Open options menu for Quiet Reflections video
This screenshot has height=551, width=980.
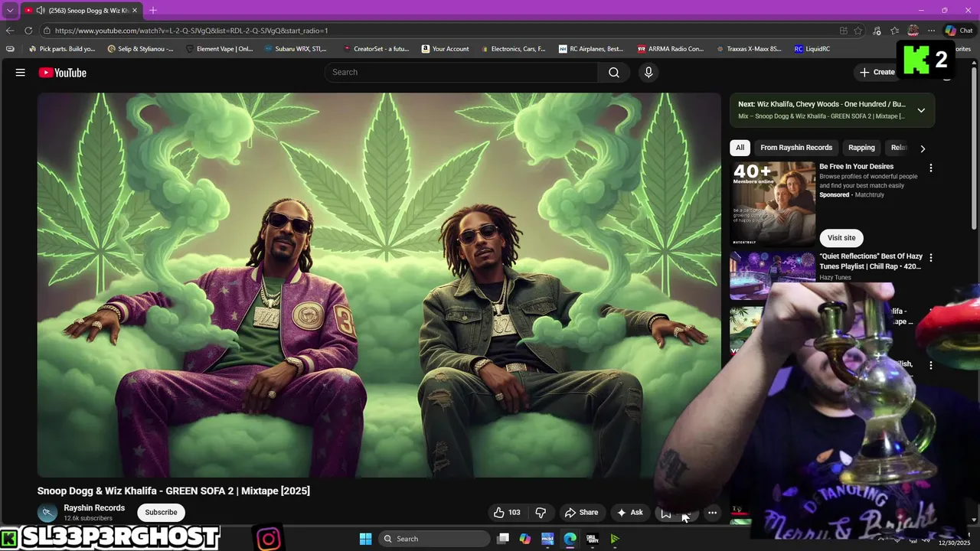pos(931,258)
